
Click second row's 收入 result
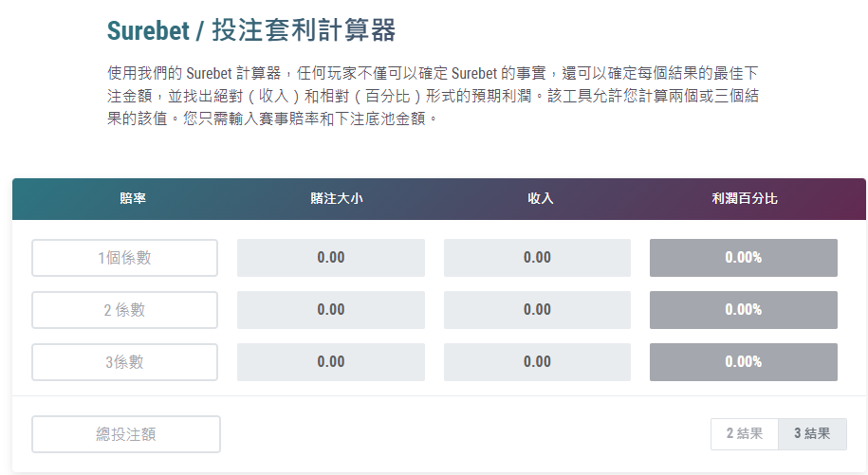tap(537, 310)
